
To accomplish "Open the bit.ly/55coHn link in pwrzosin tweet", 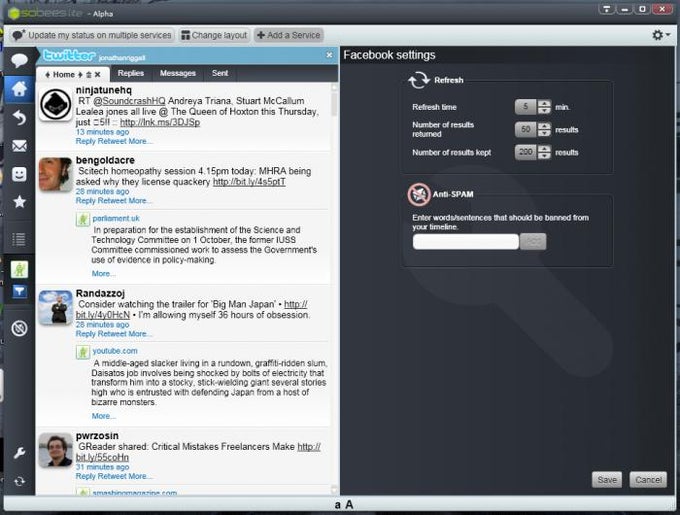I will pyautogui.click(x=102, y=457).
